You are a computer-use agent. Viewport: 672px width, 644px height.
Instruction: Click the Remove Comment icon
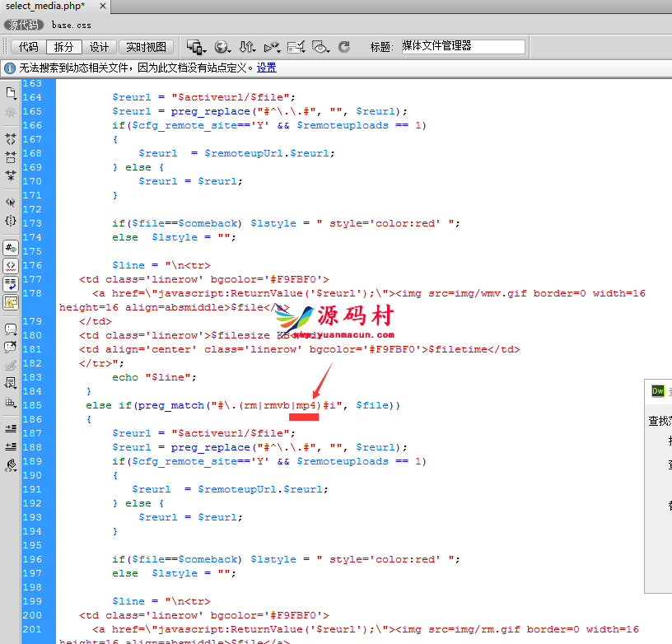pos(11,347)
